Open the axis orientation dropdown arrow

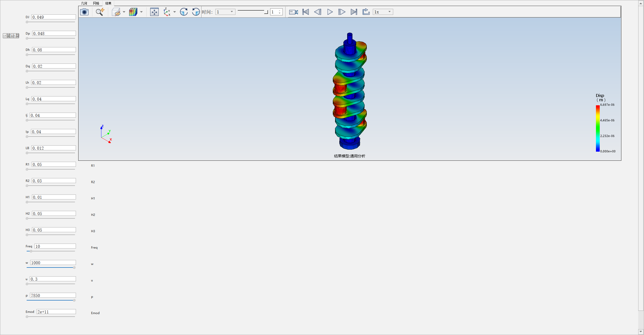(x=175, y=12)
